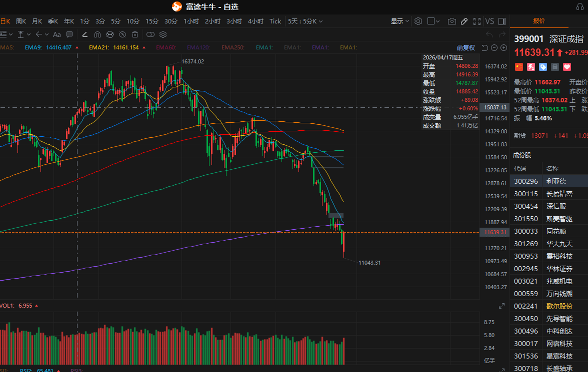This screenshot has height=372, width=588.
Task: Delete drawings using the trash icon
Action: (135, 34)
